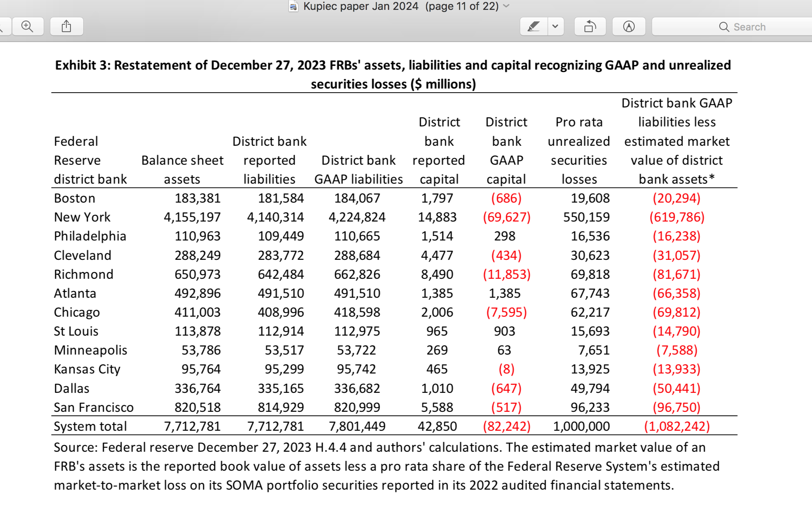Screen dimensions: 812x523
Task: Click the document proxy icon in title
Action: point(293,6)
